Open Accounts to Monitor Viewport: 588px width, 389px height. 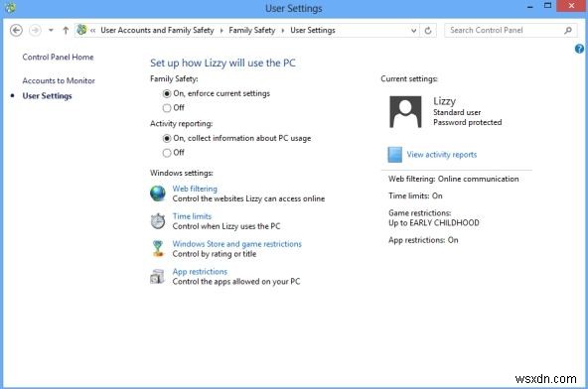coord(59,80)
